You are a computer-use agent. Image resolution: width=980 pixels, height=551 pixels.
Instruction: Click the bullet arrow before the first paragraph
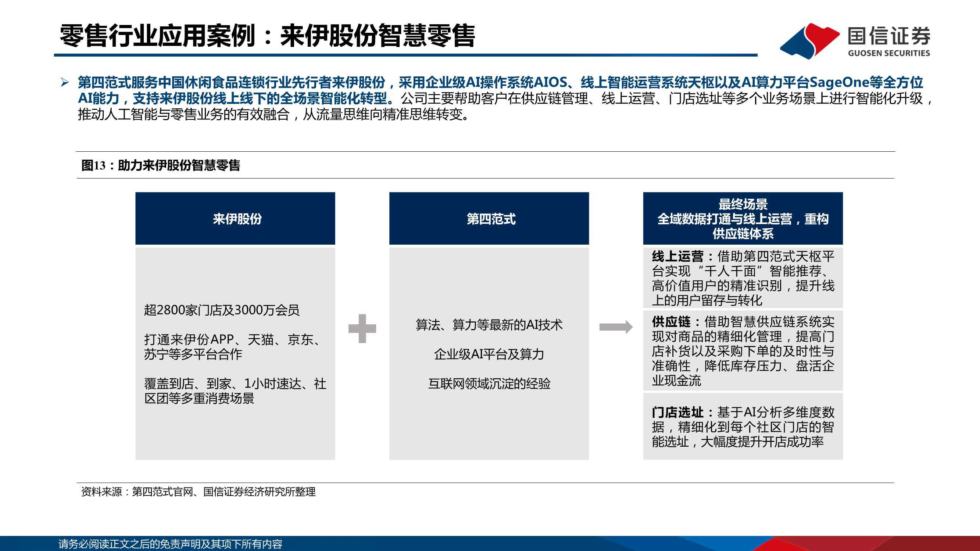[x=65, y=82]
